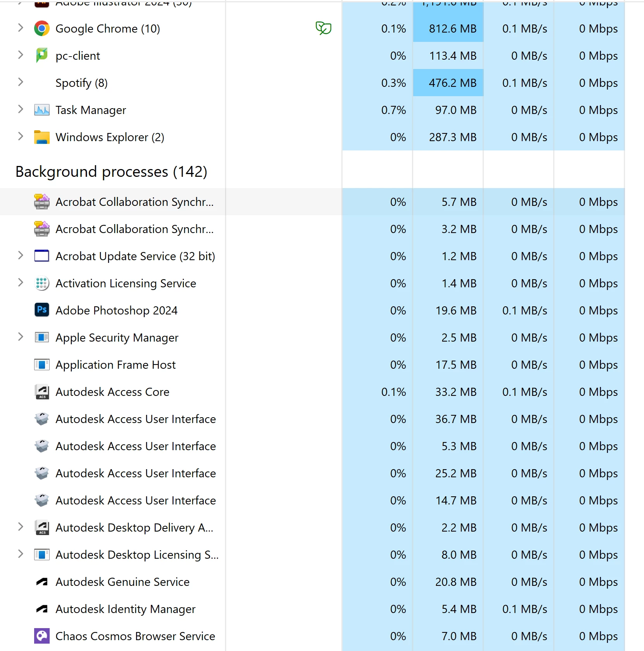Click the Google Chrome app icon
This screenshot has height=651, width=644.
coord(42,29)
